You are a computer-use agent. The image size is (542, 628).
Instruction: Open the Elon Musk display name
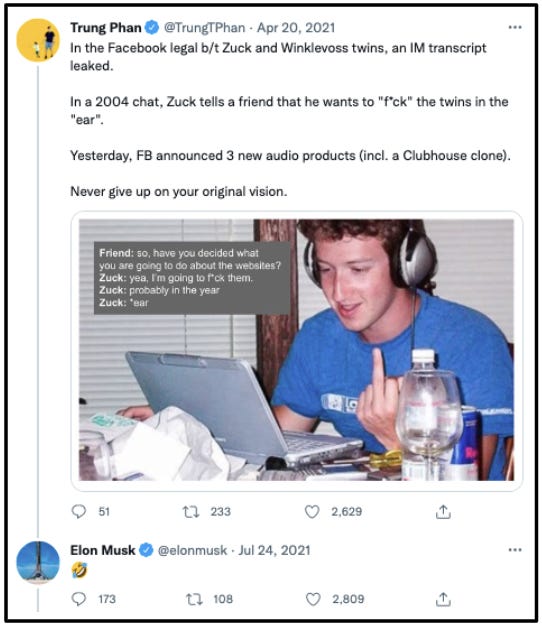click(103, 550)
